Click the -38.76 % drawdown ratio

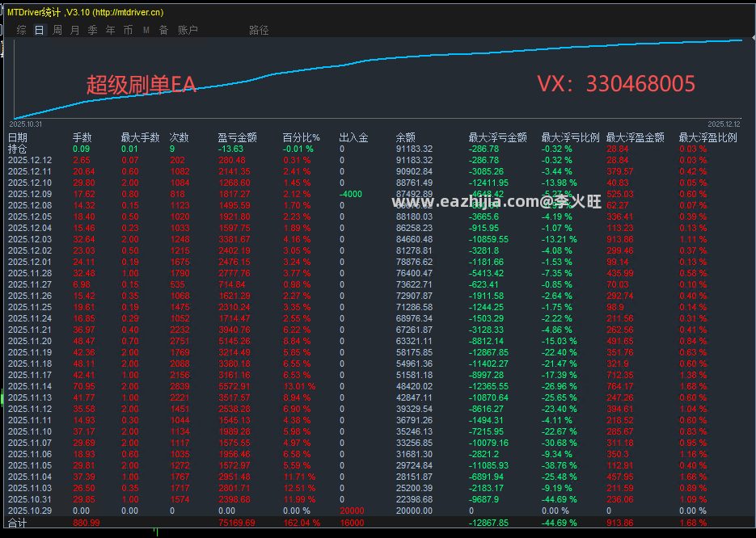click(x=560, y=465)
